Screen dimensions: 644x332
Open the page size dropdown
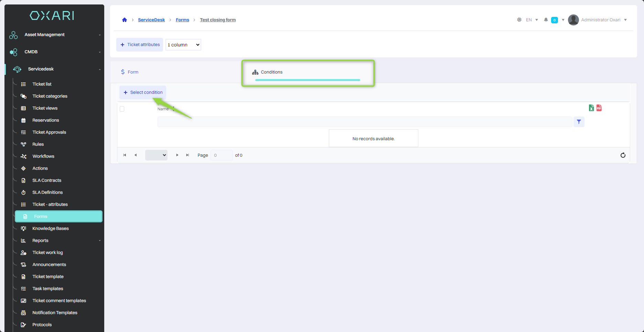[x=156, y=155]
